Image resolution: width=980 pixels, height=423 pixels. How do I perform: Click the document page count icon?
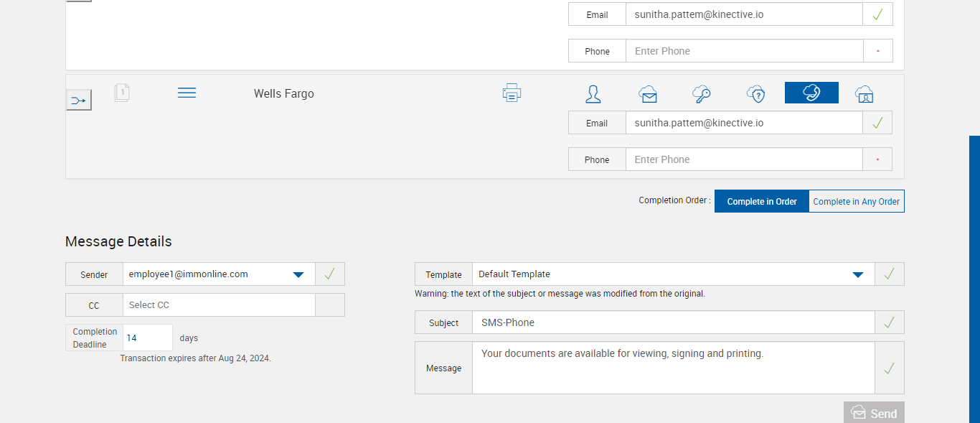pyautogui.click(x=122, y=93)
